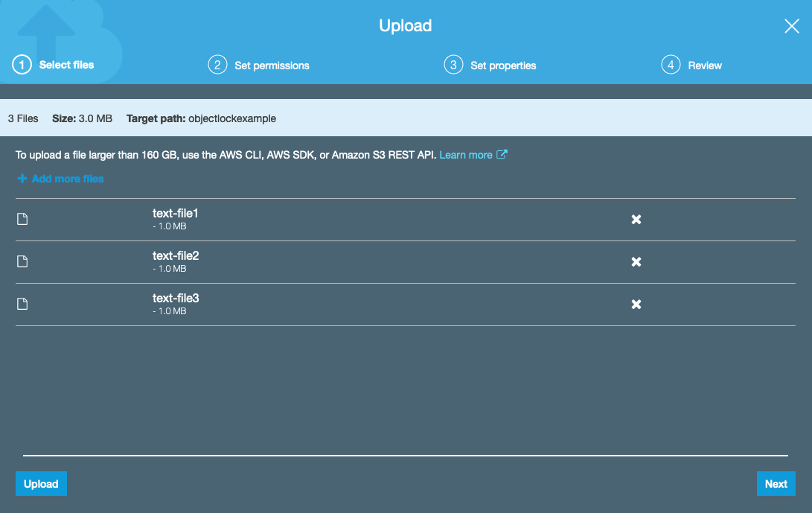812x513 pixels.
Task: Close the Upload dialog
Action: point(791,25)
